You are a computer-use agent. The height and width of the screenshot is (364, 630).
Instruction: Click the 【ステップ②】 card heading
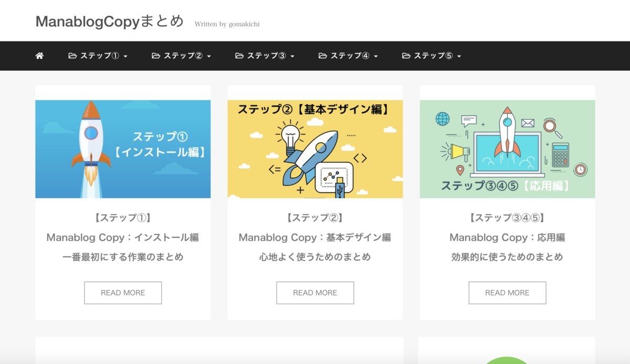[x=315, y=218]
